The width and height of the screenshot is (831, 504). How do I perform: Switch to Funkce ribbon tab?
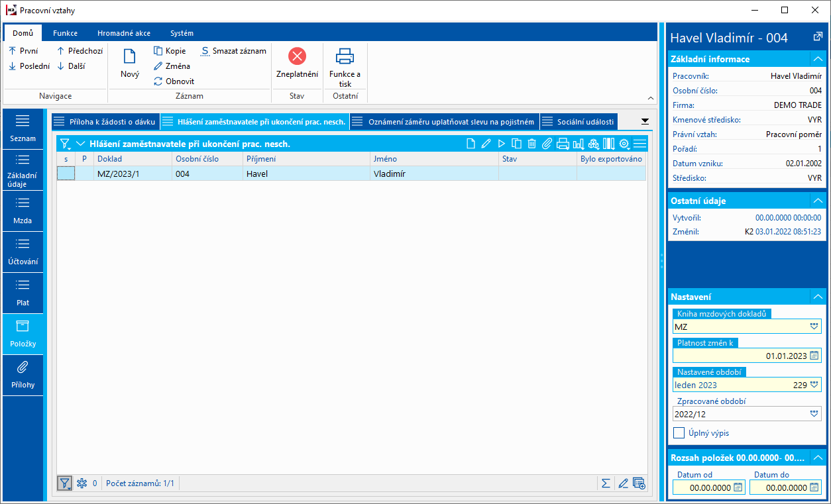click(66, 33)
